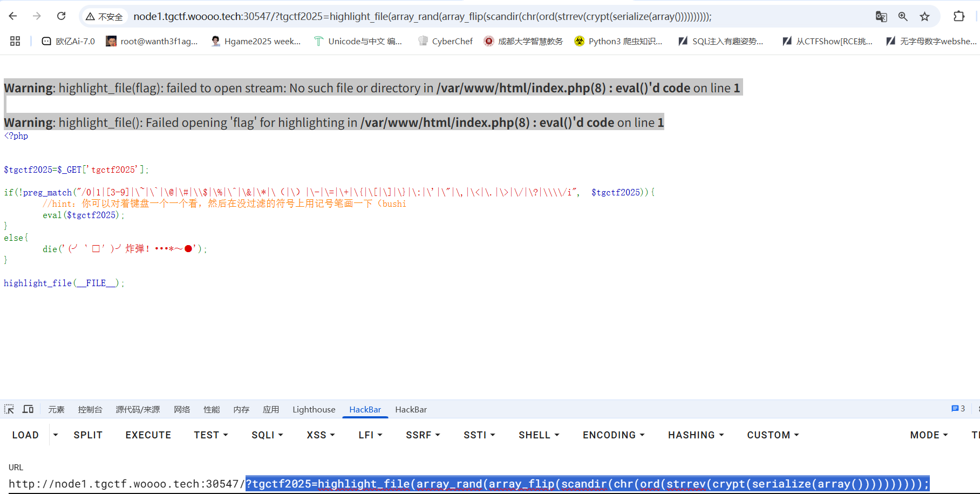
Task: Click the 不安全 site security indicator
Action: (105, 17)
